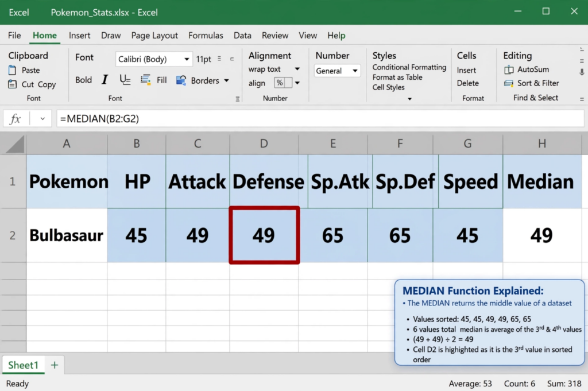Screen dimensions: 588x391
Task: Click Cell Styles
Action: tap(388, 87)
